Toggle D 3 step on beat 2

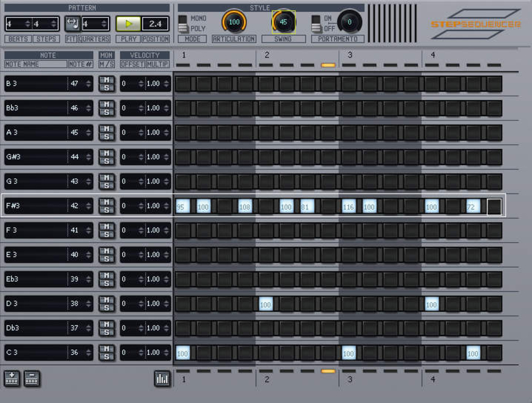(x=265, y=304)
